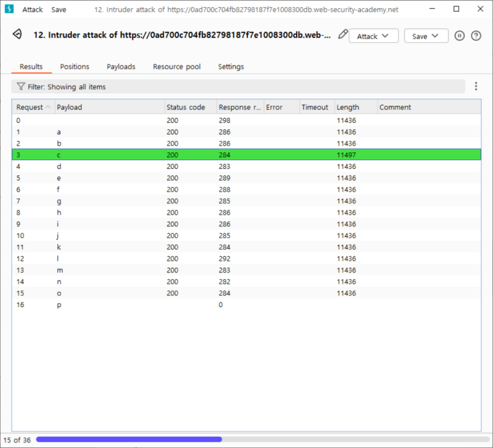
Task: Click the funnel filter icon
Action: 20,87
